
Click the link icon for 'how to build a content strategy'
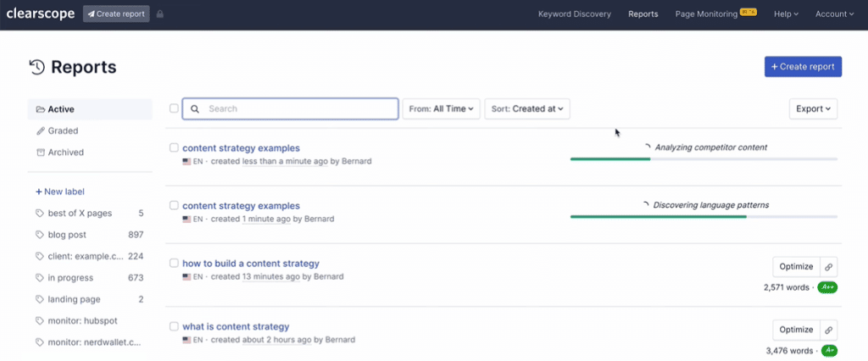[x=829, y=266]
